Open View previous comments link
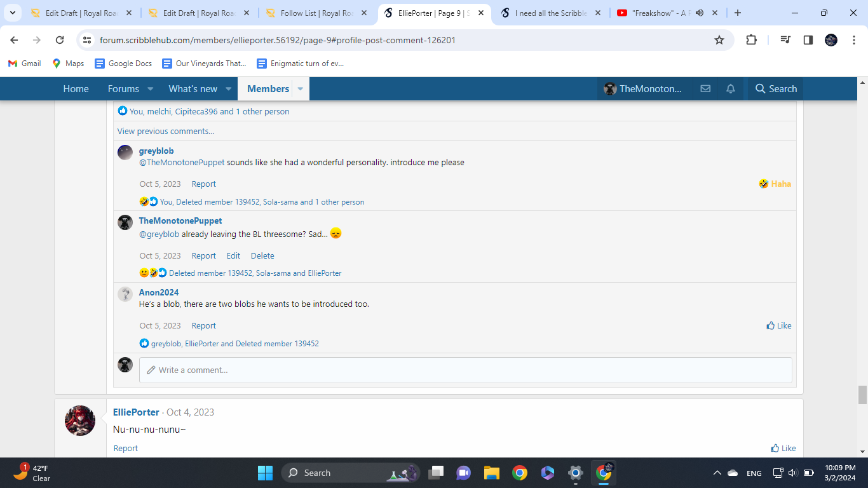This screenshot has width=868, height=488. point(165,131)
